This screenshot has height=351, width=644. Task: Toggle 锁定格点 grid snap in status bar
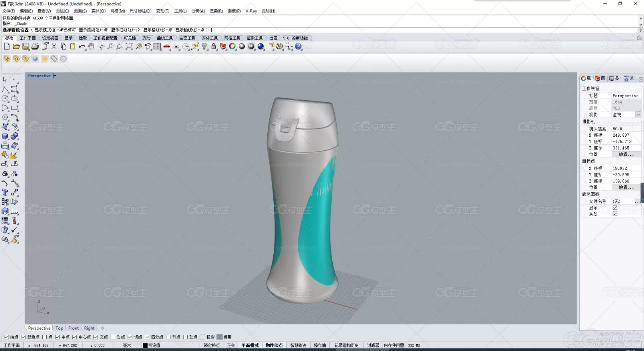click(x=212, y=345)
